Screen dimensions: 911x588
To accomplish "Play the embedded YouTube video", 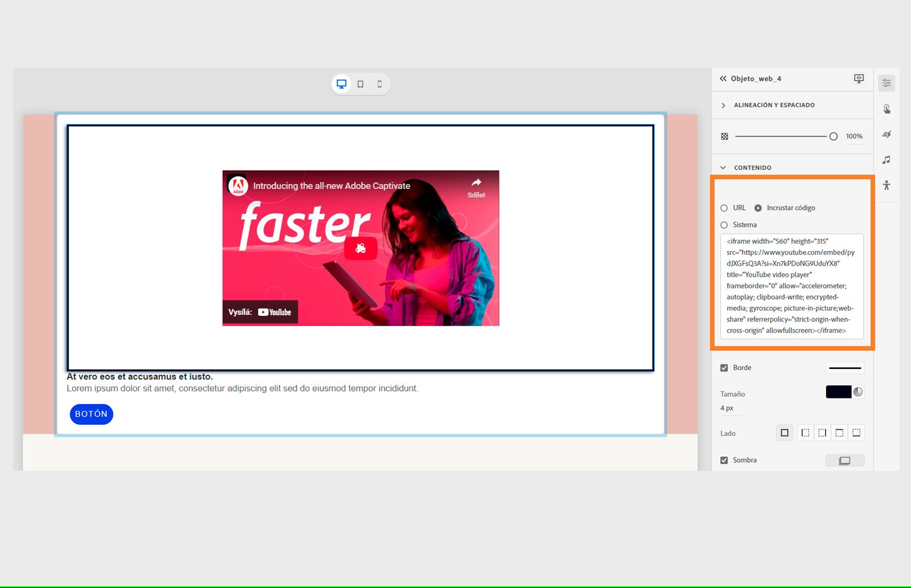I will pyautogui.click(x=360, y=248).
